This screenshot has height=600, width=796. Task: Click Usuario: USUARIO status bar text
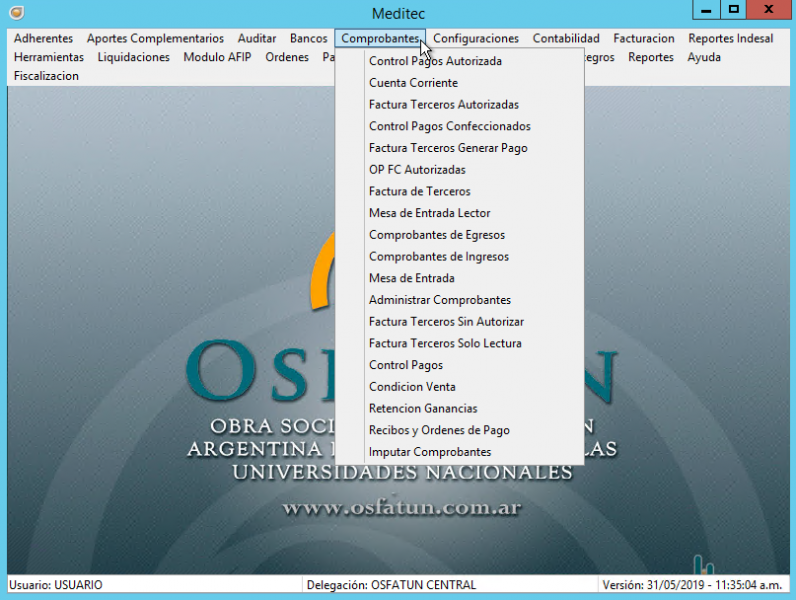pos(56,585)
